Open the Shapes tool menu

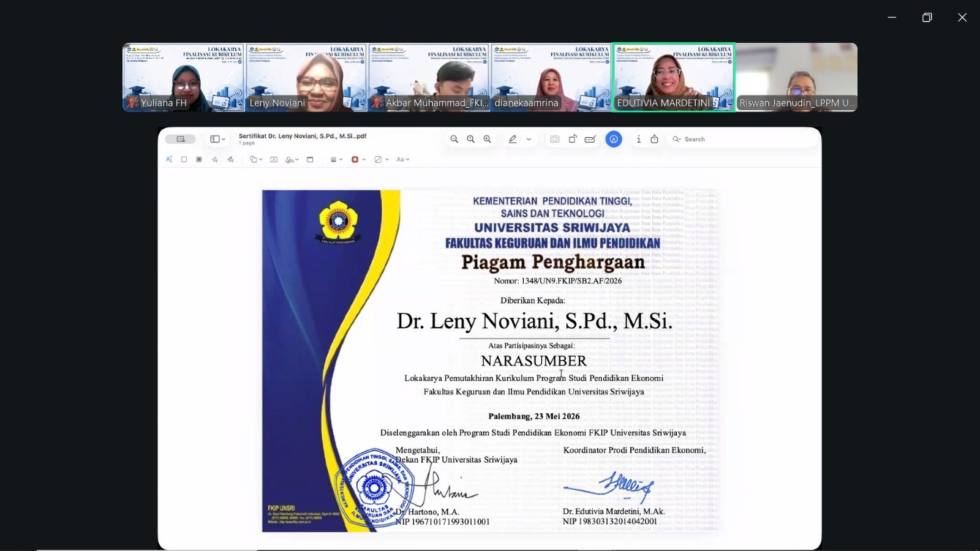click(255, 159)
